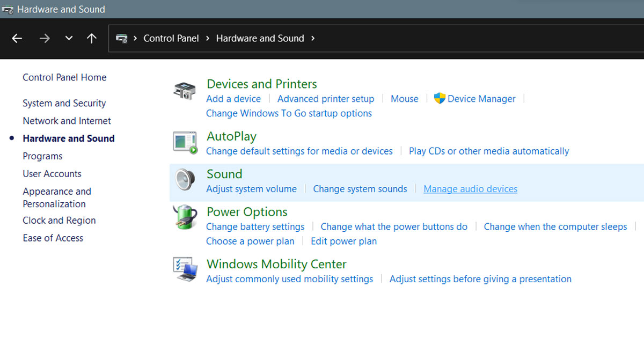Go up one level with up arrow
The width and height of the screenshot is (644, 337).
pos(92,39)
